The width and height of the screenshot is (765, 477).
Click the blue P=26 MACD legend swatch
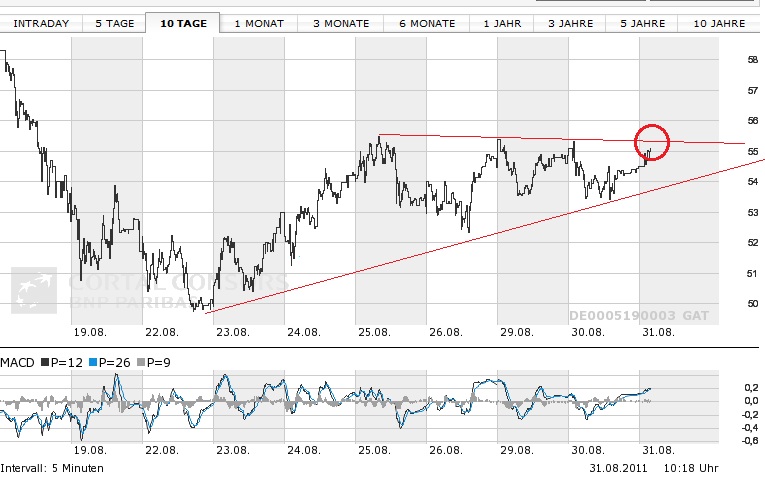coord(93,360)
